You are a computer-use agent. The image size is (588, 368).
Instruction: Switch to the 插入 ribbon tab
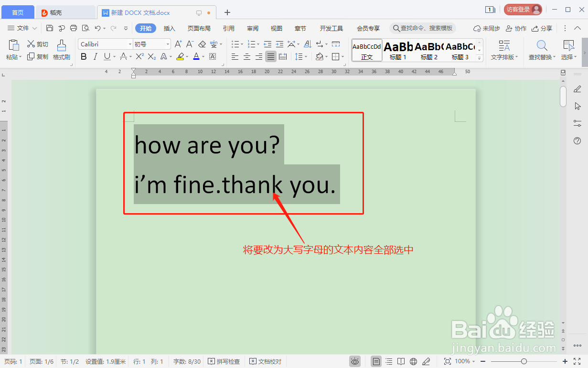[x=170, y=28]
